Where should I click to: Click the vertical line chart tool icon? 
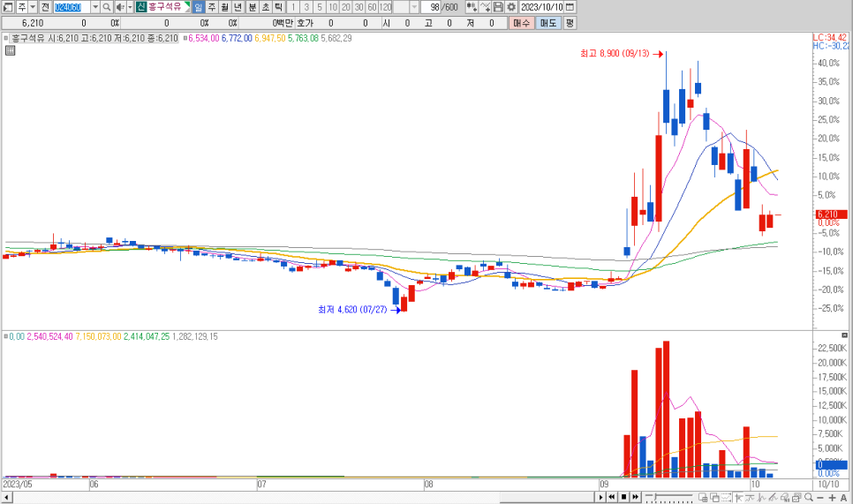click(761, 497)
